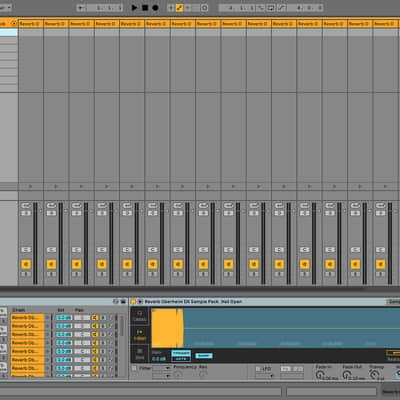Enable the Filter checkbox in Simpler
This screenshot has height=400, width=400.
pyautogui.click(x=134, y=368)
